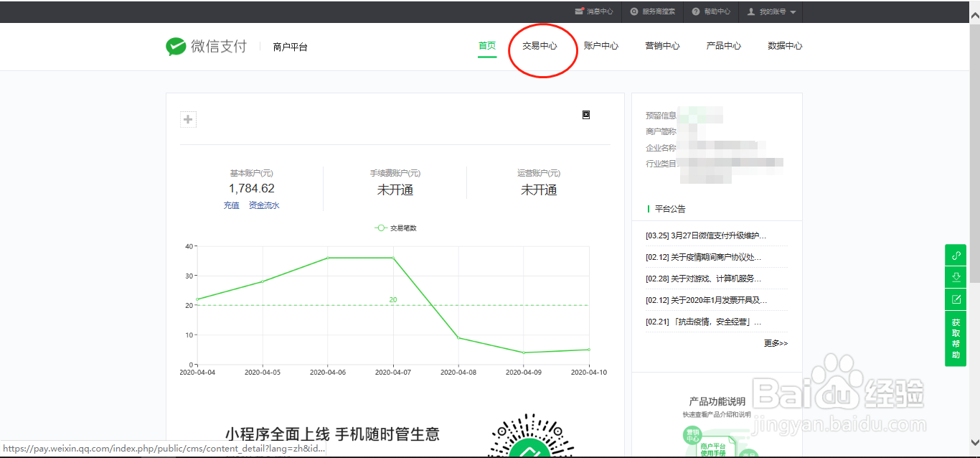
Task: Click the 2020-04-08 data point on chart
Action: click(458, 337)
